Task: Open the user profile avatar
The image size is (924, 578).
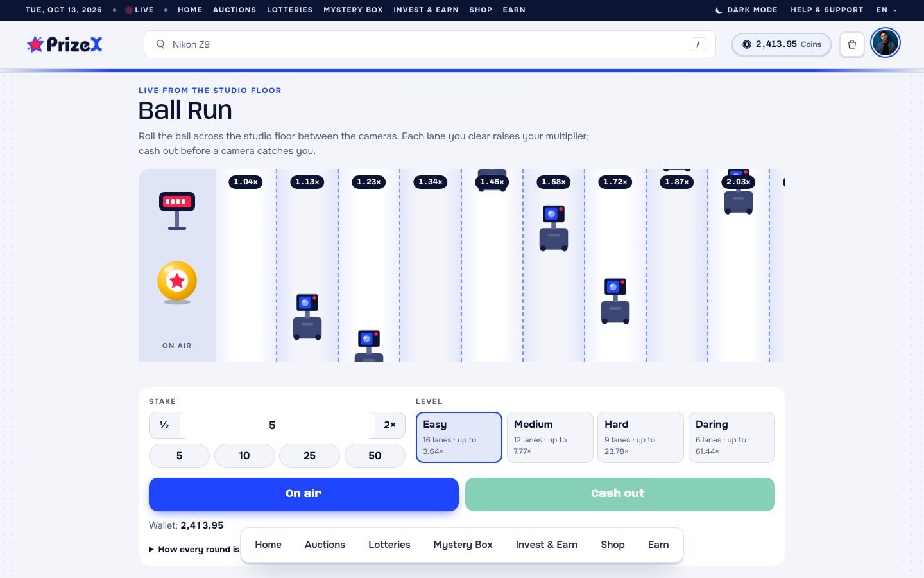Action: pyautogui.click(x=886, y=43)
